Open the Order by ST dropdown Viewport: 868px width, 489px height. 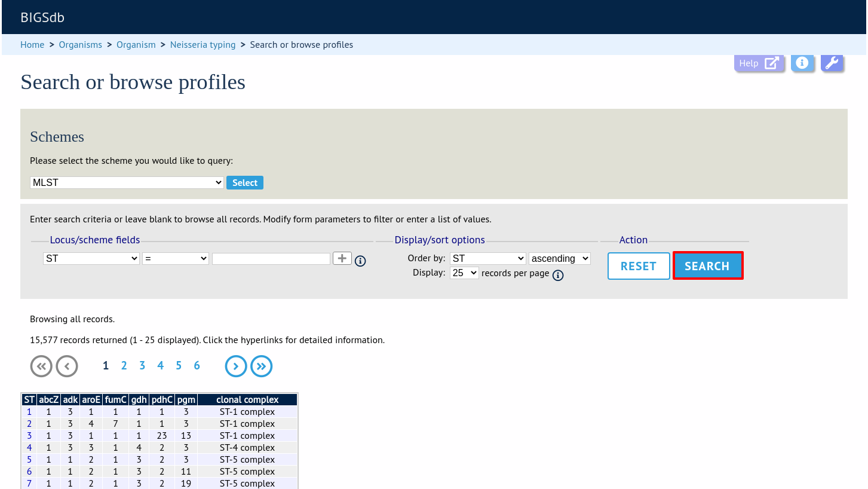pos(488,258)
